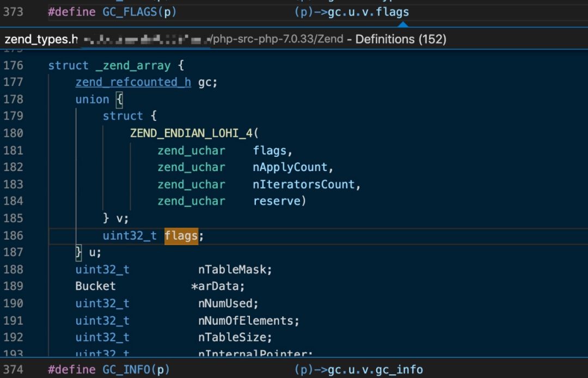
Task: Click the '} u;' closing on line 187
Action: point(89,252)
